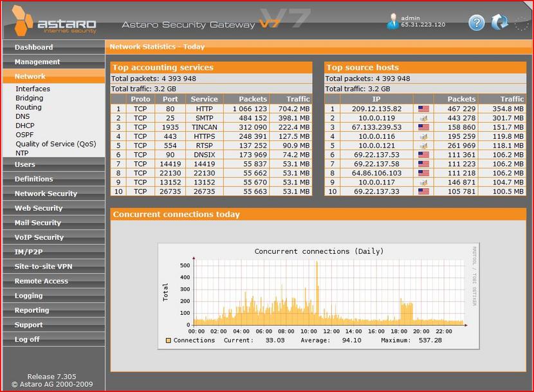Open the Mail Security menu
This screenshot has width=534, height=392.
54,223
